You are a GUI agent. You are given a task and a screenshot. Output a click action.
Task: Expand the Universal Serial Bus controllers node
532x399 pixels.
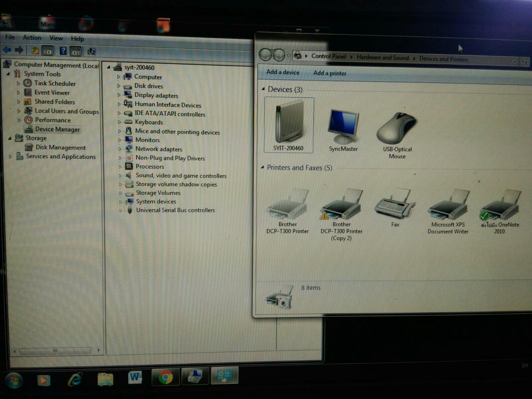click(x=121, y=210)
